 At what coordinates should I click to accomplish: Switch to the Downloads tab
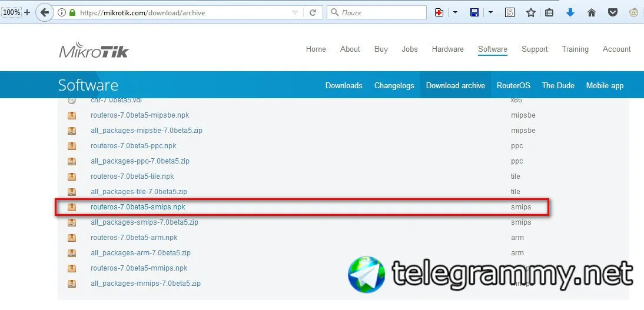pyautogui.click(x=344, y=85)
